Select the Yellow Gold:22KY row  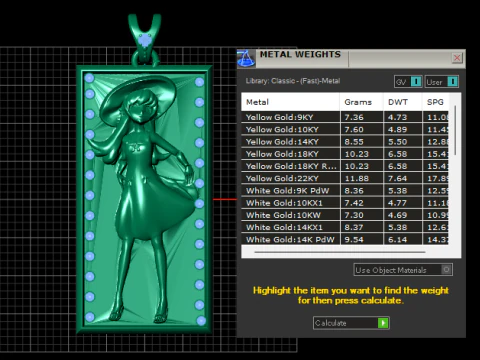(345, 178)
